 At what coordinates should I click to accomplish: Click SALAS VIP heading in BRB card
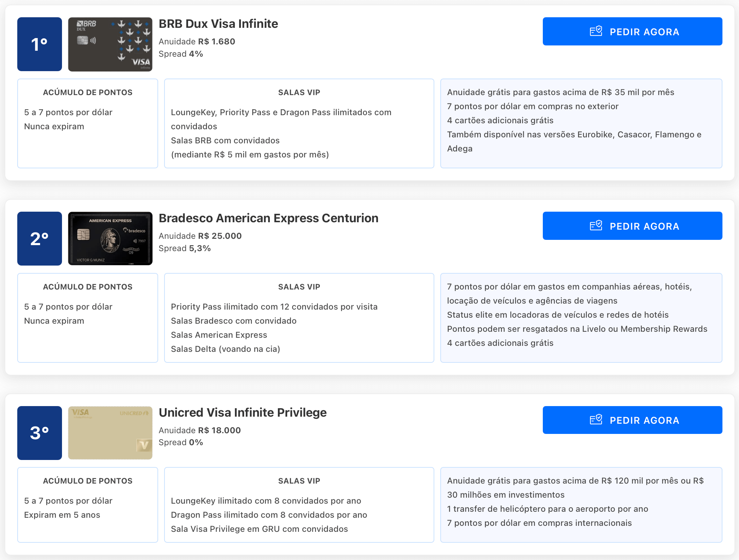299,92
